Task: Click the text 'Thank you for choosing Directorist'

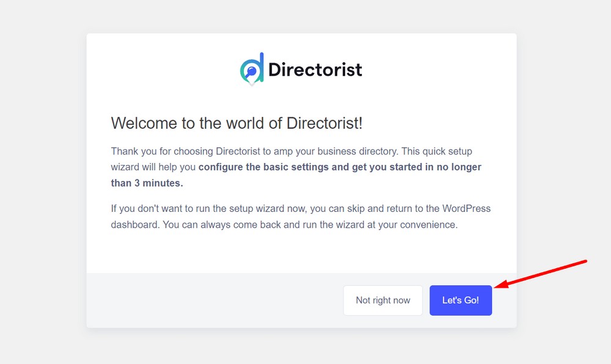Action: pyautogui.click(x=186, y=151)
